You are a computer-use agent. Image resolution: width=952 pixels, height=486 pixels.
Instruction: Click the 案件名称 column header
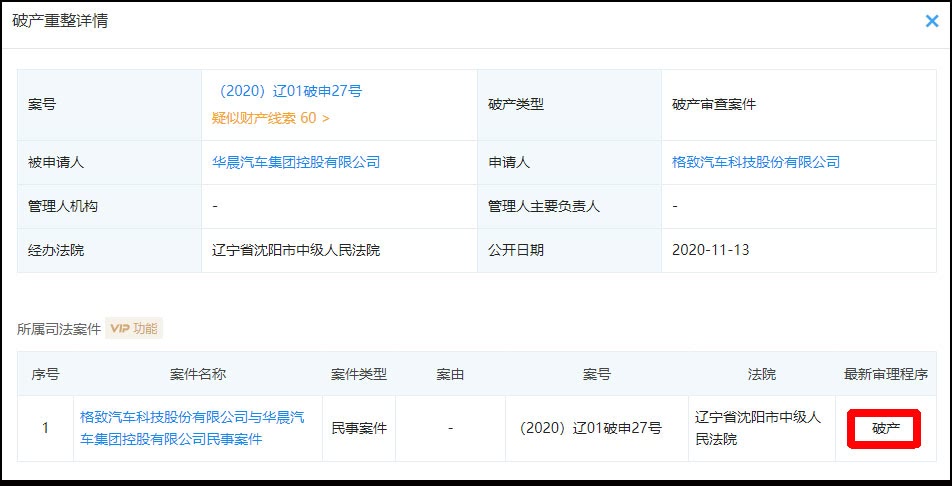tap(198, 374)
